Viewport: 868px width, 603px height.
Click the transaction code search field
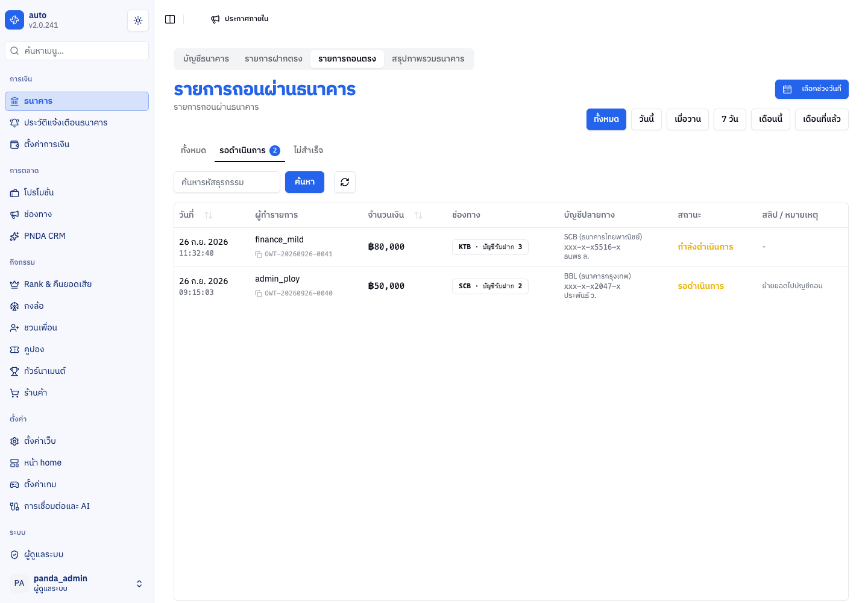pos(227,182)
